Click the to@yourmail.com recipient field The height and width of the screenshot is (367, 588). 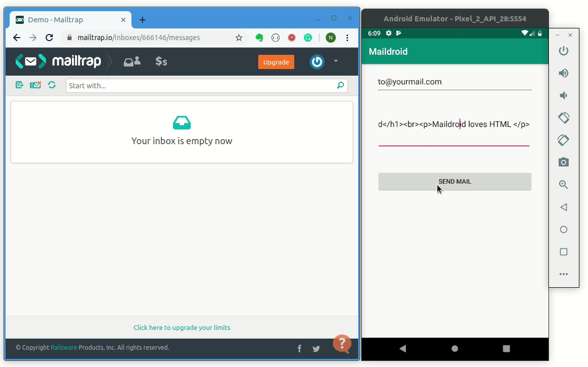point(455,82)
